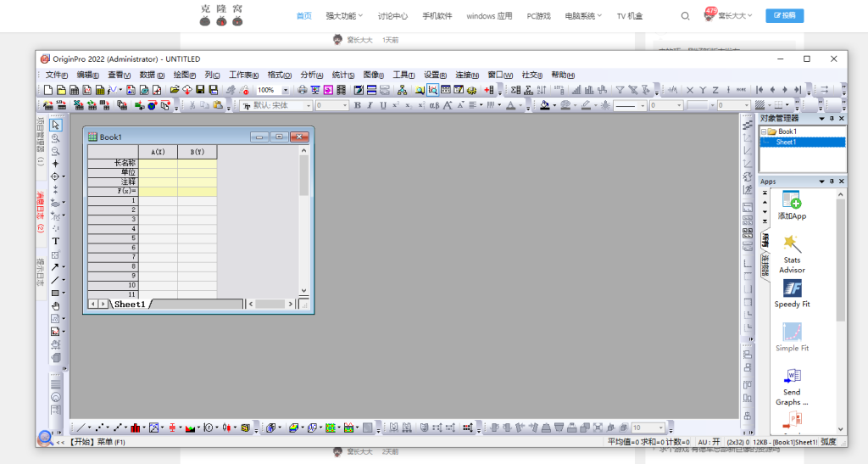Open the Send Graphs app
868x464 pixels.
click(x=792, y=388)
